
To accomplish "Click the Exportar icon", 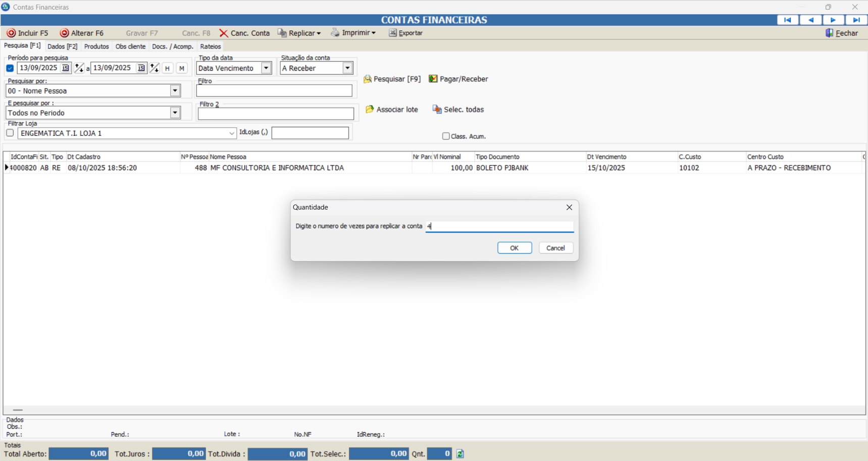I will pos(392,33).
